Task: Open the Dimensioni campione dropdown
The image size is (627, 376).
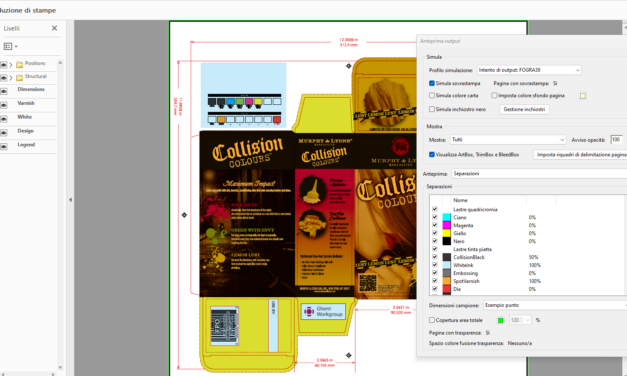Action: click(555, 305)
